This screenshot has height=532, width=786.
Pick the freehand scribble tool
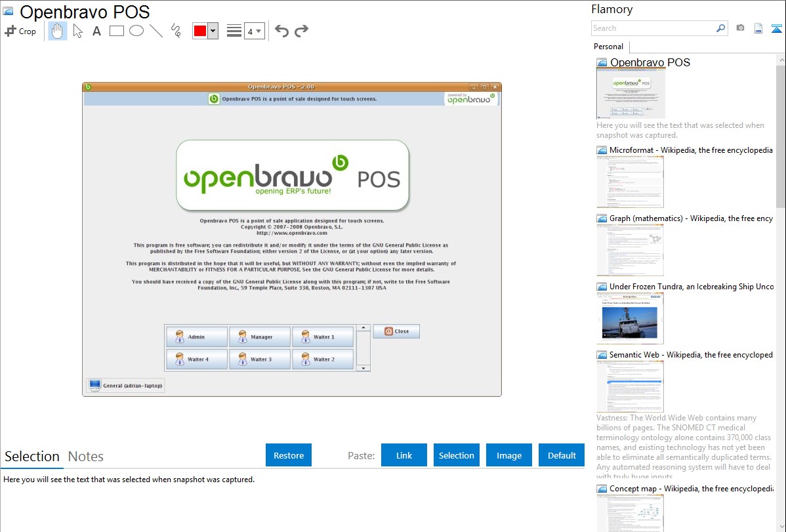[x=176, y=31]
